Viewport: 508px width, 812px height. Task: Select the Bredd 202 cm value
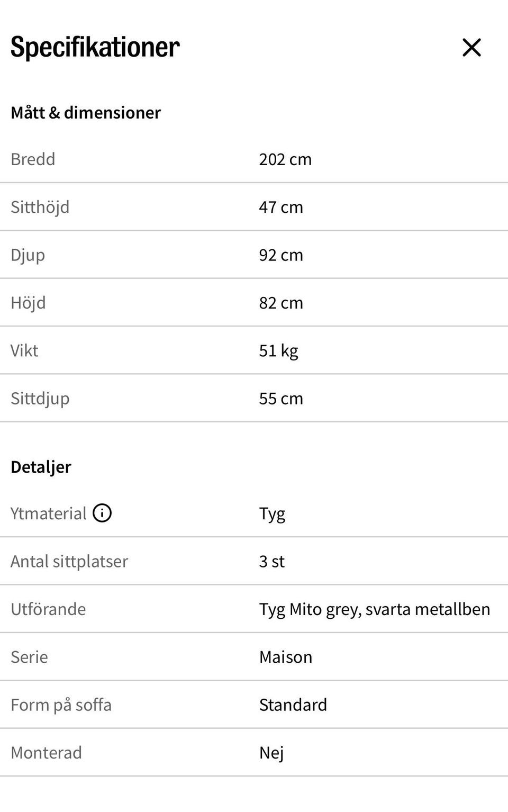(x=285, y=159)
